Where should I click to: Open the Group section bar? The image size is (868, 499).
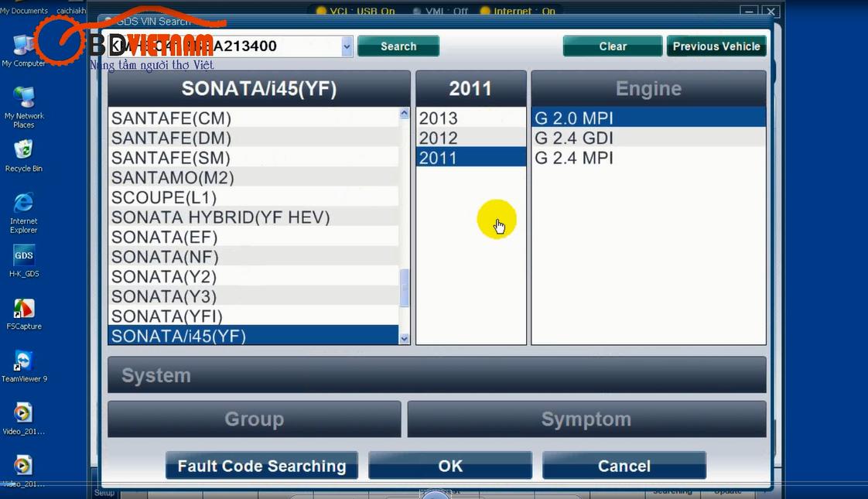point(254,419)
